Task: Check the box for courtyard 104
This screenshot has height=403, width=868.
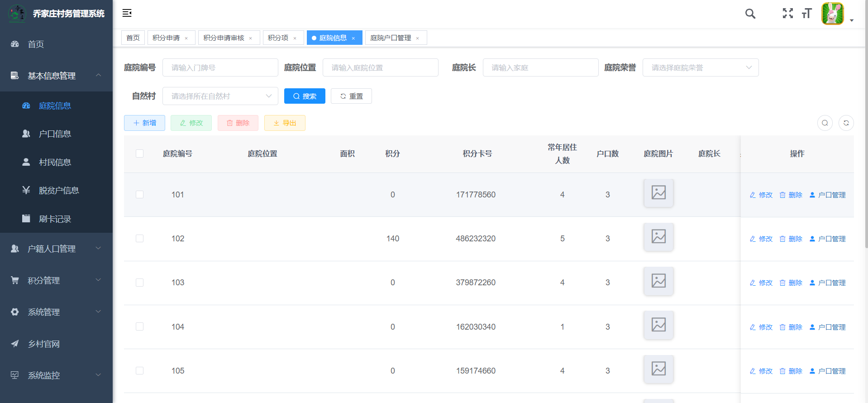Action: [x=139, y=326]
